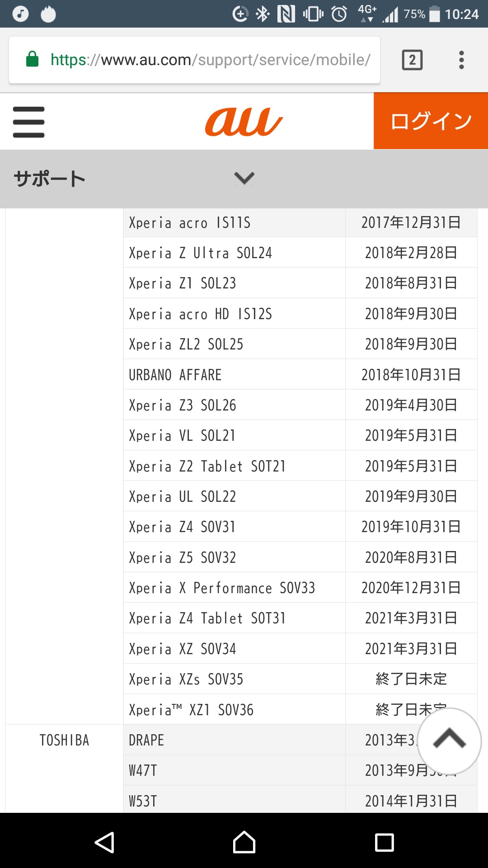Expand the サポート section chevron

pyautogui.click(x=244, y=178)
